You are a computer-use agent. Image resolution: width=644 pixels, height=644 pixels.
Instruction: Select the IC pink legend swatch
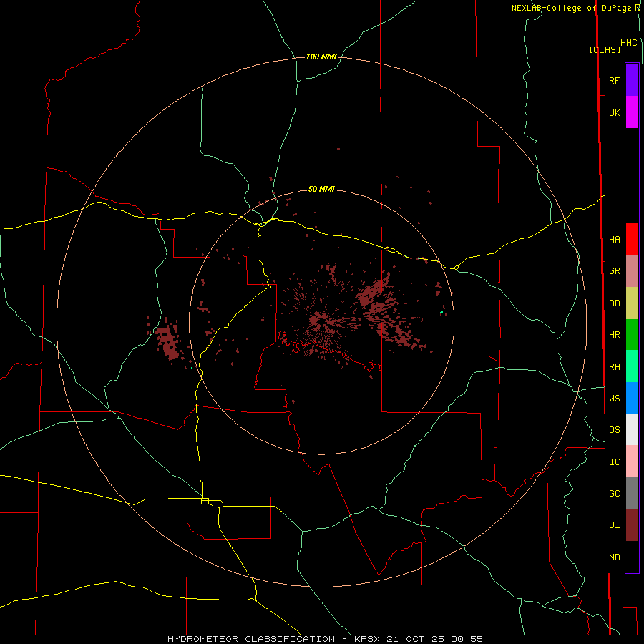(x=632, y=462)
